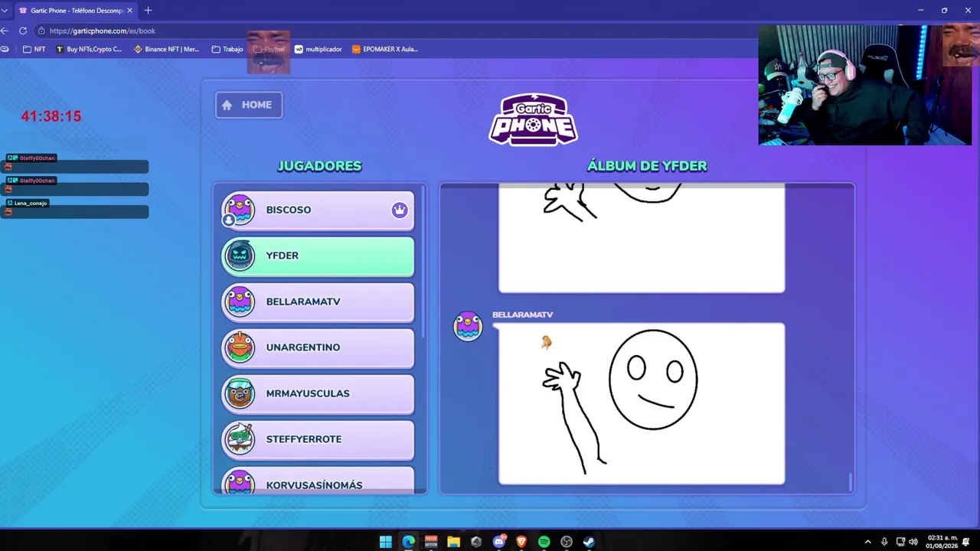Screen dimensions: 980x551
Task: Click the Gartic Phone logo
Action: coord(534,119)
